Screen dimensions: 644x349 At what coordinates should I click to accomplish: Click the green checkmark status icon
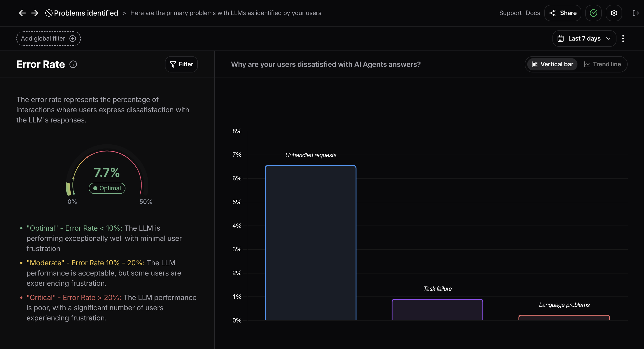pos(593,13)
